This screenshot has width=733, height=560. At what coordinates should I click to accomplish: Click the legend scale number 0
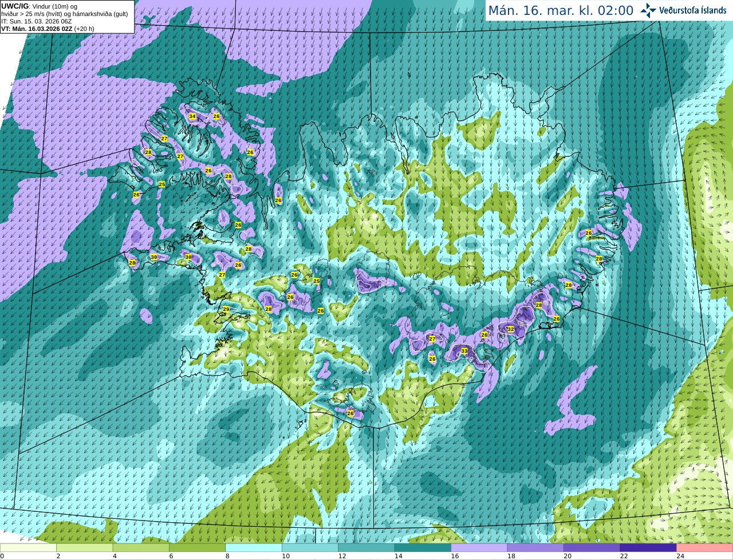(2, 556)
